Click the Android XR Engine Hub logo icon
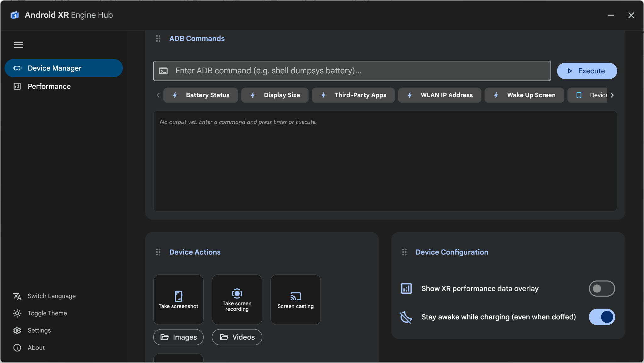This screenshot has height=363, width=644. tap(15, 15)
